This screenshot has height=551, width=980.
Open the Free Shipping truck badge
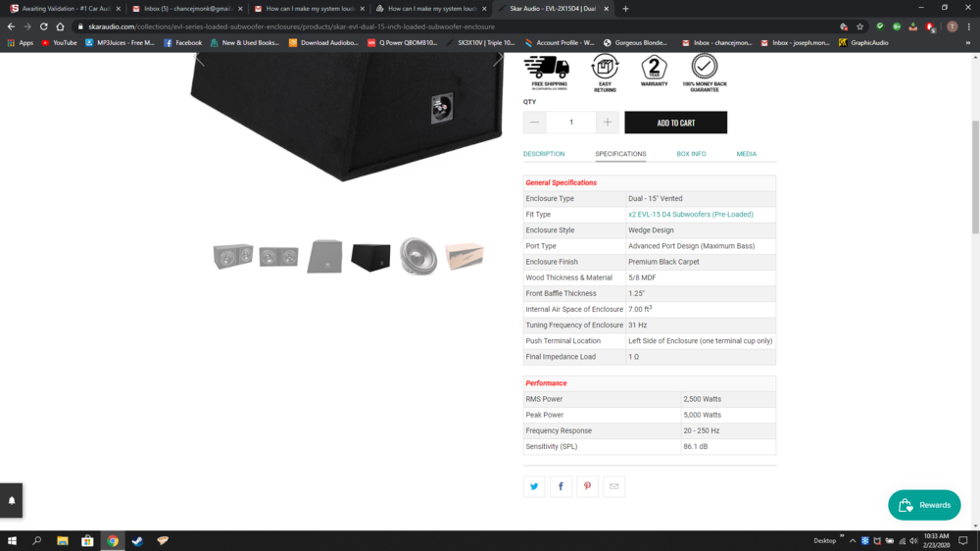(x=549, y=73)
